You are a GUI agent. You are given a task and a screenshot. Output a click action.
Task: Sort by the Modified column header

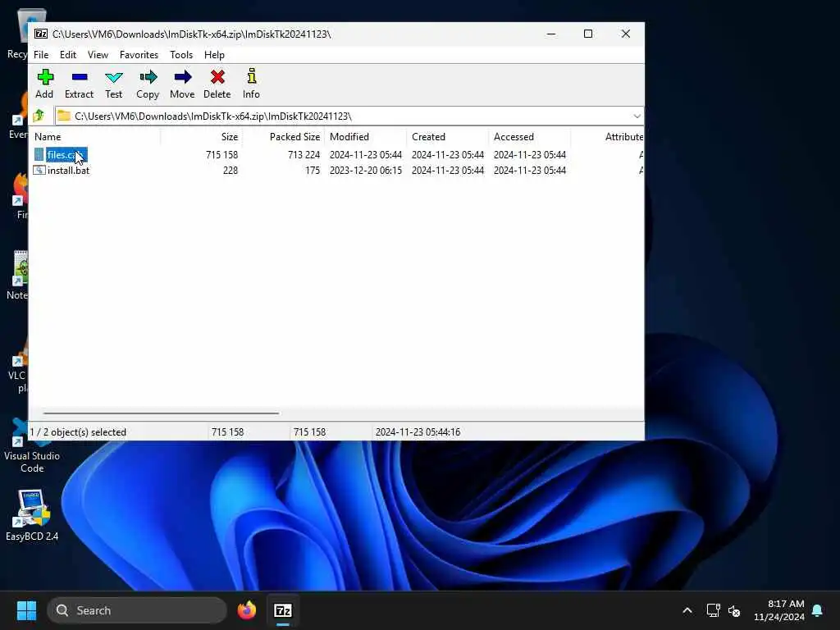365,137
